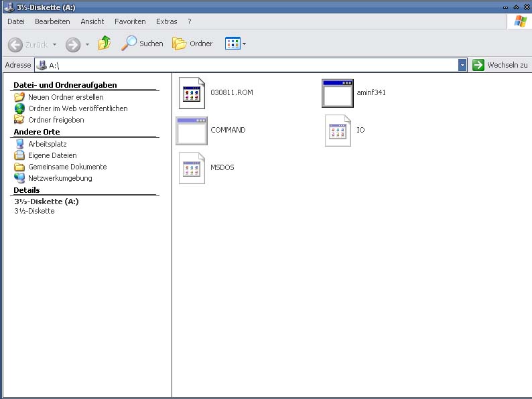Image resolution: width=532 pixels, height=399 pixels.
Task: Click the Wechseln zu button label
Action: (x=507, y=65)
